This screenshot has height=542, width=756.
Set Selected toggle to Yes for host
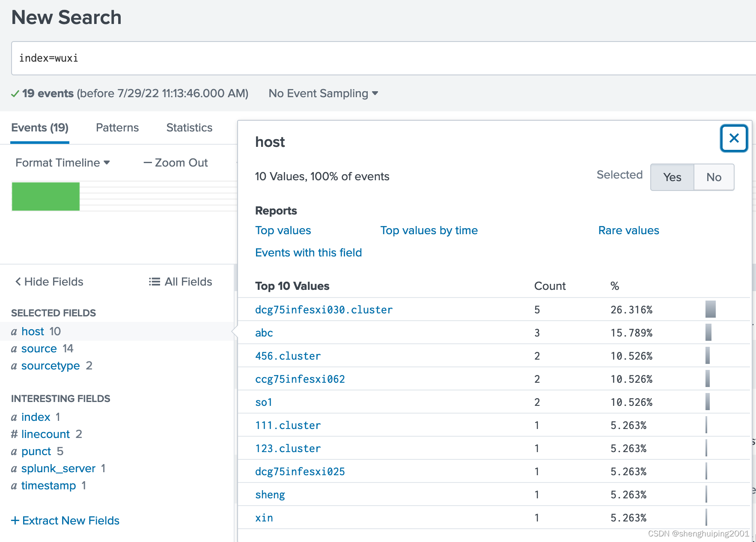(x=672, y=177)
